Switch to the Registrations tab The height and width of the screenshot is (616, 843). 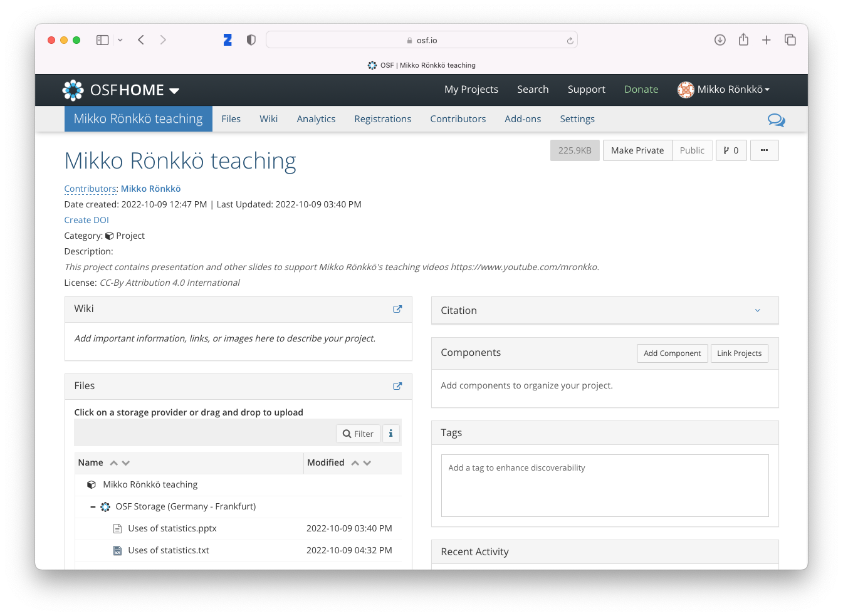(x=383, y=119)
